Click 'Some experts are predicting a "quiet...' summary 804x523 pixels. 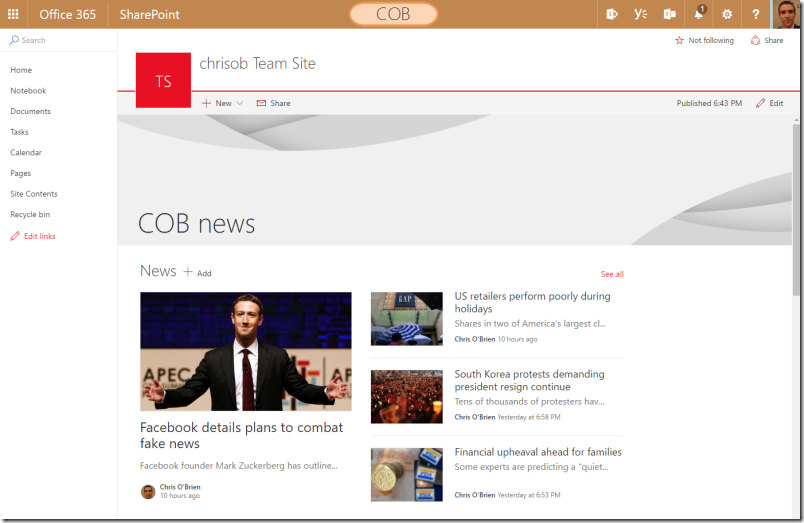(531, 467)
